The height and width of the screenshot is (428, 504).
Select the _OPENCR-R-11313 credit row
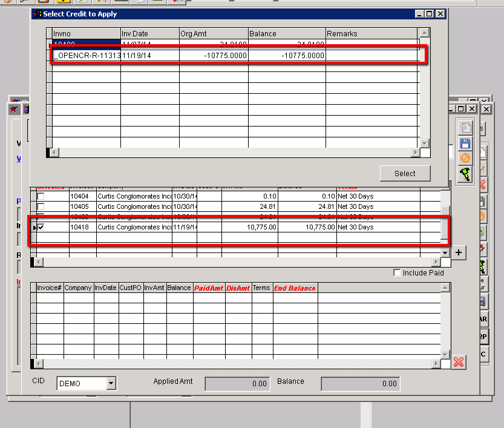tap(86, 56)
